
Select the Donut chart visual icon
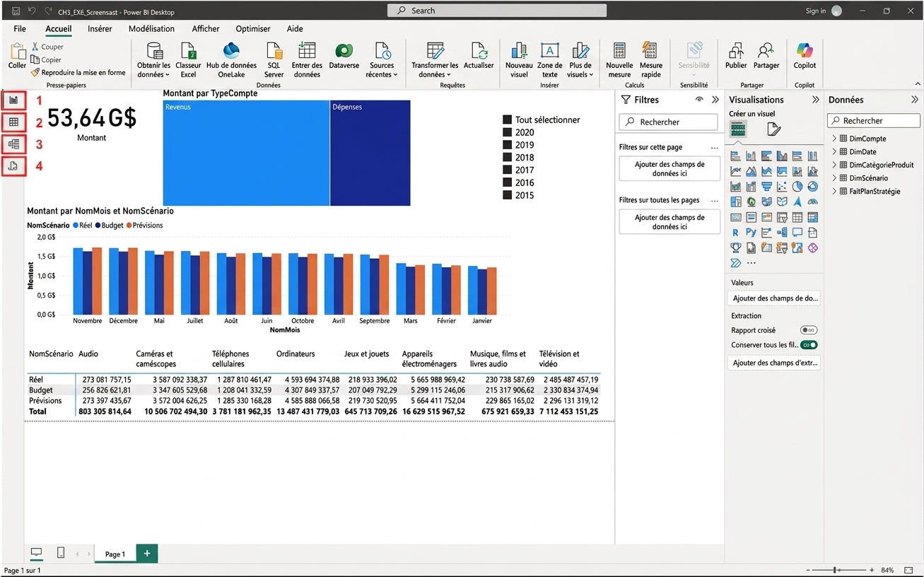813,187
